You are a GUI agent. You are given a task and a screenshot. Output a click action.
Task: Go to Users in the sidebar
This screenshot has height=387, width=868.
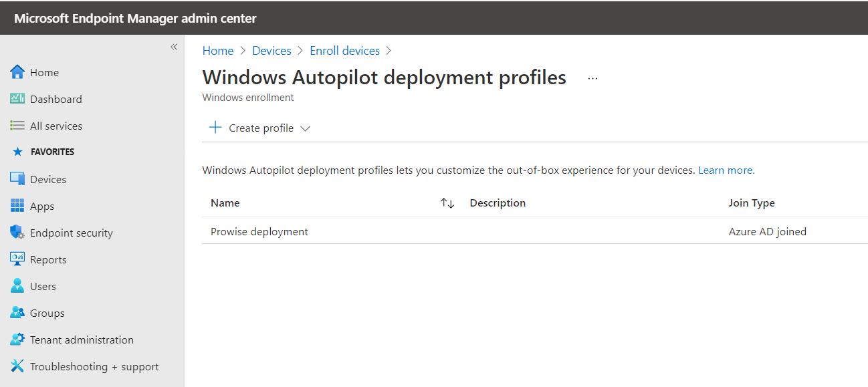43,286
